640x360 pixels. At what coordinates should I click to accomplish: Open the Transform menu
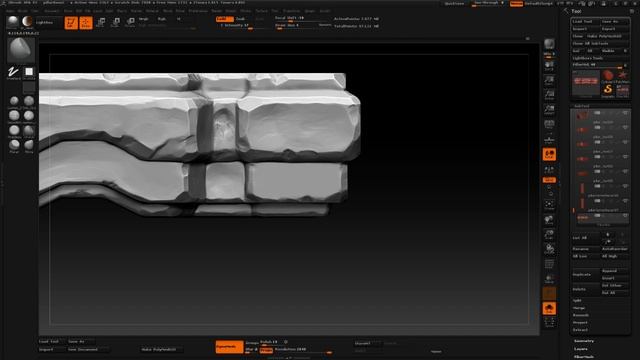pyautogui.click(x=291, y=11)
